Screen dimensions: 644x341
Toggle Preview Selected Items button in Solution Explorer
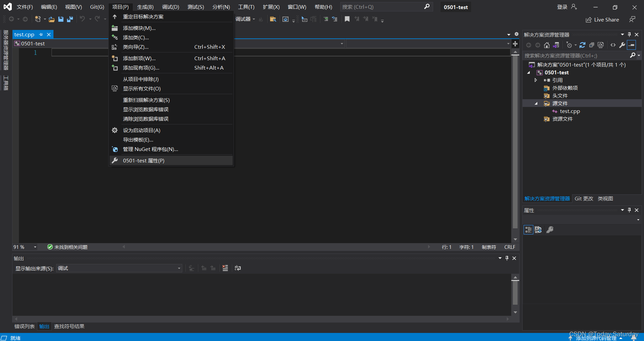632,45
